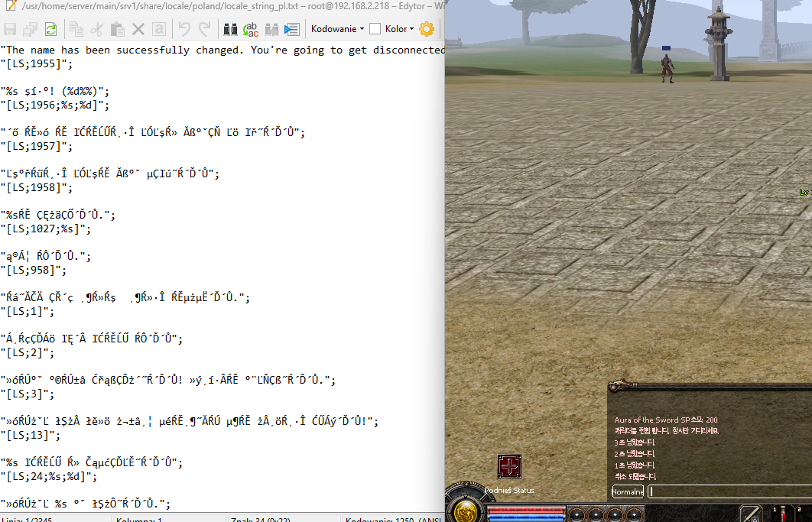Click the Podnieś Status button
This screenshot has width=812, height=522.
pyautogui.click(x=508, y=491)
